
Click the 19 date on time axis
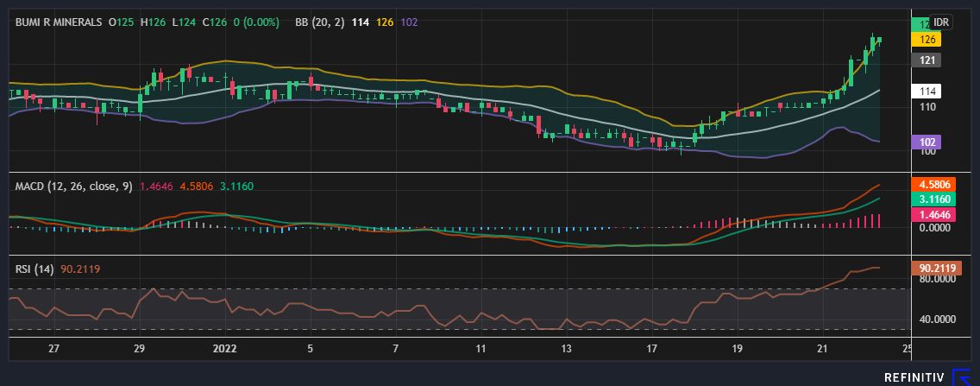737,349
